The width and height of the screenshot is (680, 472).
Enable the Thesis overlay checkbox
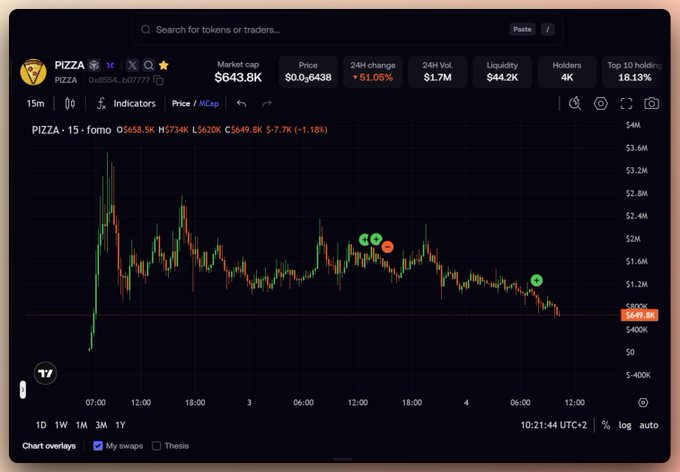click(x=157, y=446)
